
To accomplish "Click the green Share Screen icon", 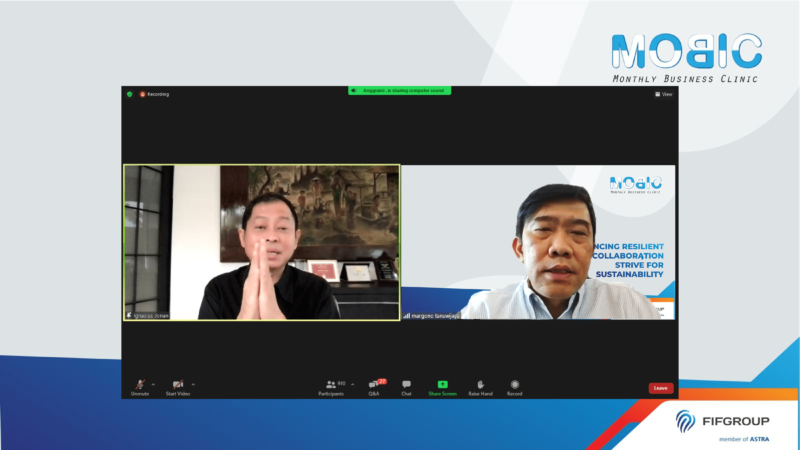I will [x=442, y=384].
